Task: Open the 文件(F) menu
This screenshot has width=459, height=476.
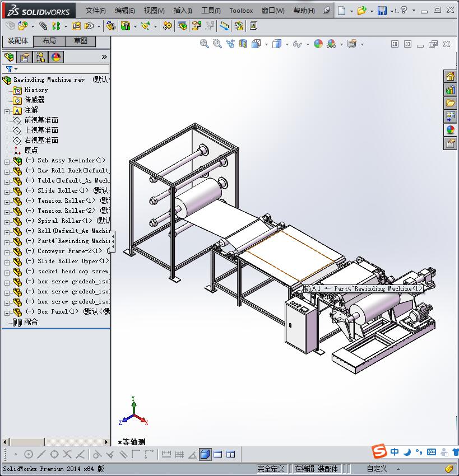Action: point(95,11)
